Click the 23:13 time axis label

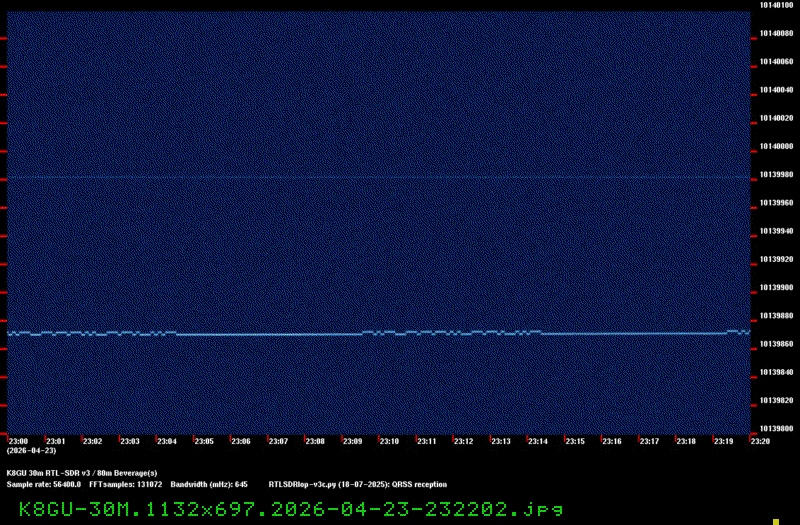pos(501,441)
